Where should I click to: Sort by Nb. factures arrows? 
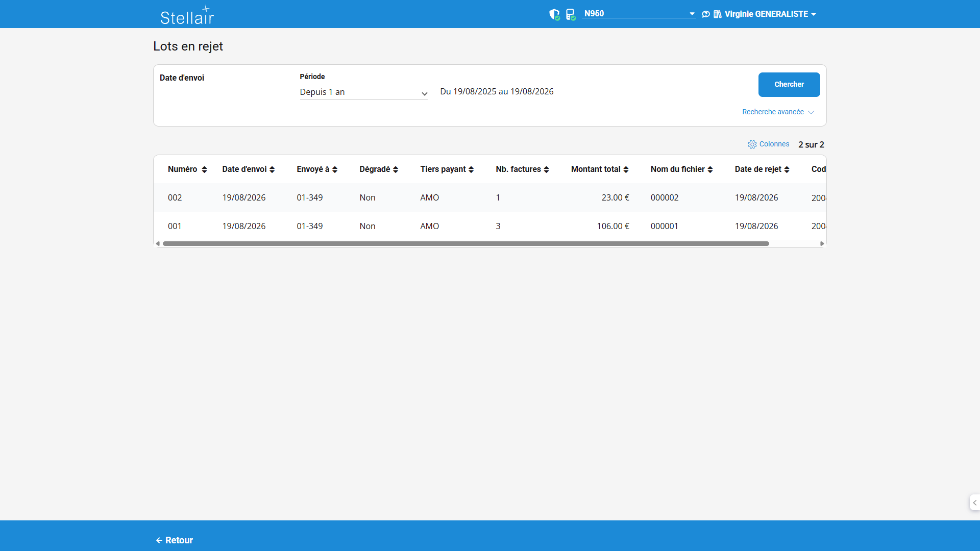click(x=546, y=169)
